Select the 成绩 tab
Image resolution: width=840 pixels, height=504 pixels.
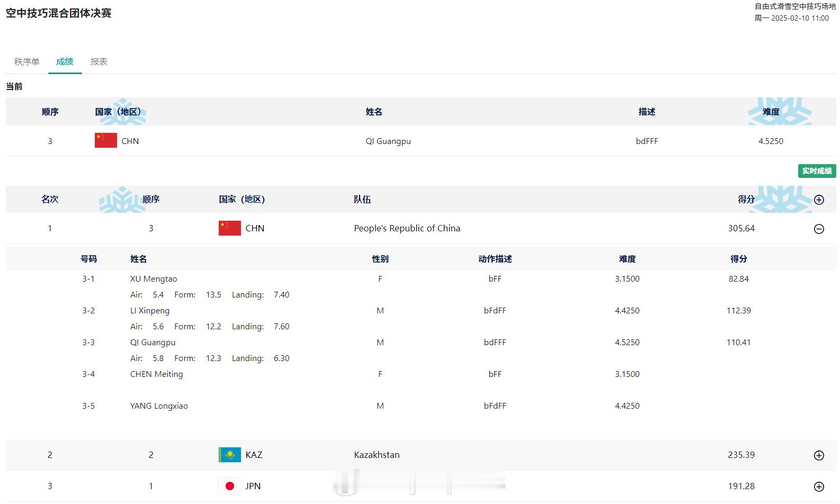click(65, 61)
